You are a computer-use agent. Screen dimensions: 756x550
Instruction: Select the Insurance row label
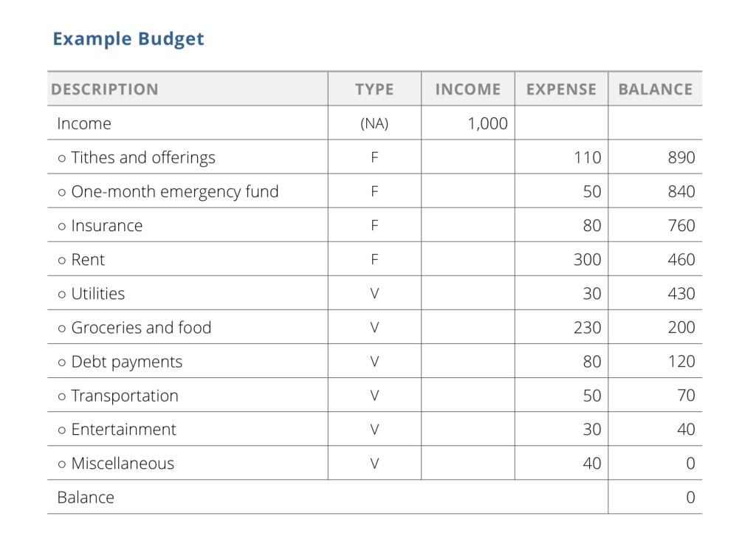[x=106, y=226]
